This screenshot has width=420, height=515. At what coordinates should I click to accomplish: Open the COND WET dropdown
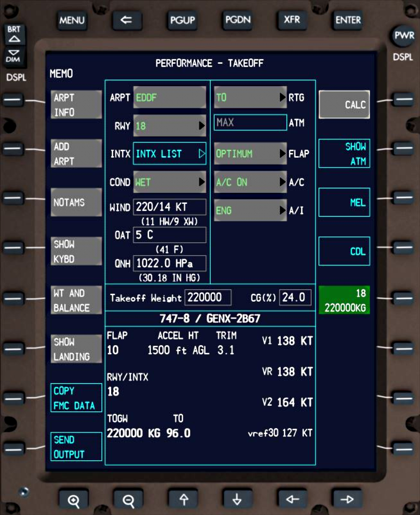coord(169,182)
